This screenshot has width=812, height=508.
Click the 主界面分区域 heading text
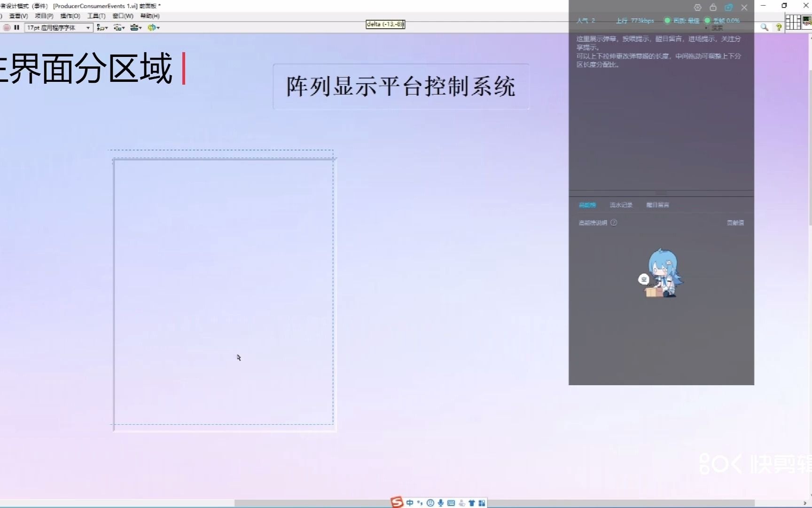click(86, 69)
